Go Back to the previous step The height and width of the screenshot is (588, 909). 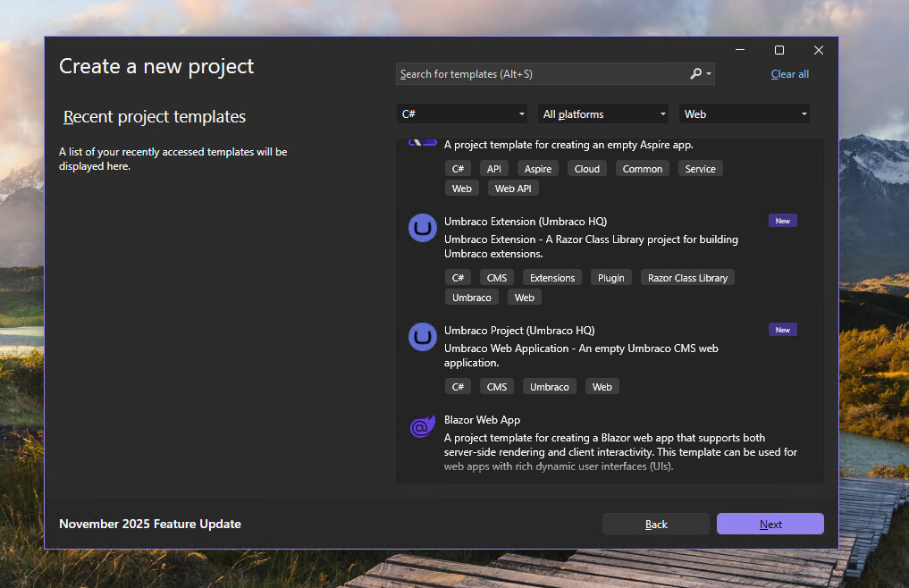pos(655,525)
